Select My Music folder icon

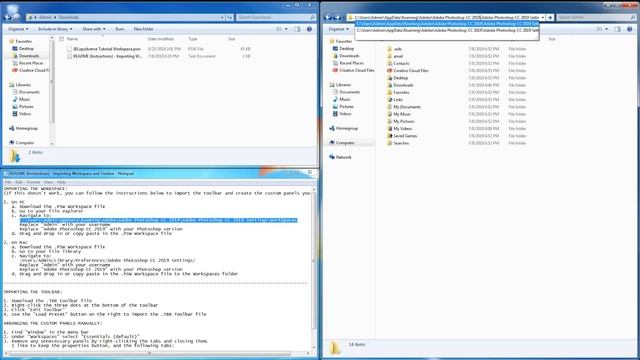click(389, 114)
